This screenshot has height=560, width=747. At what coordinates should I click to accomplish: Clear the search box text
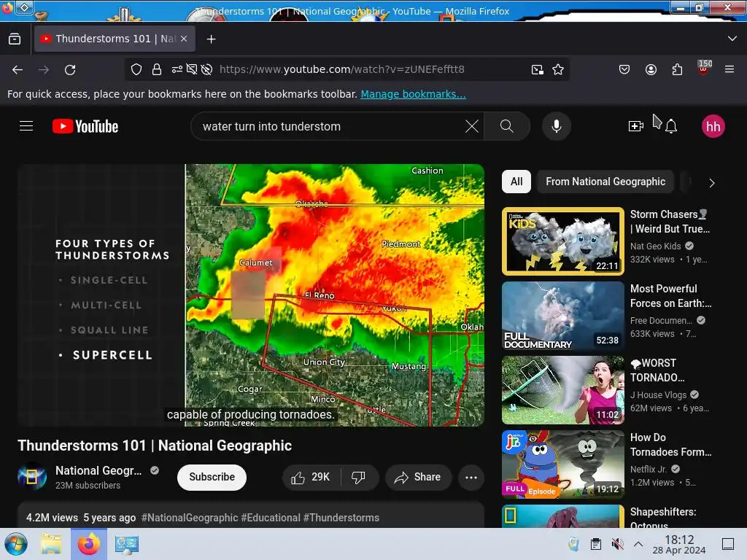tap(472, 126)
